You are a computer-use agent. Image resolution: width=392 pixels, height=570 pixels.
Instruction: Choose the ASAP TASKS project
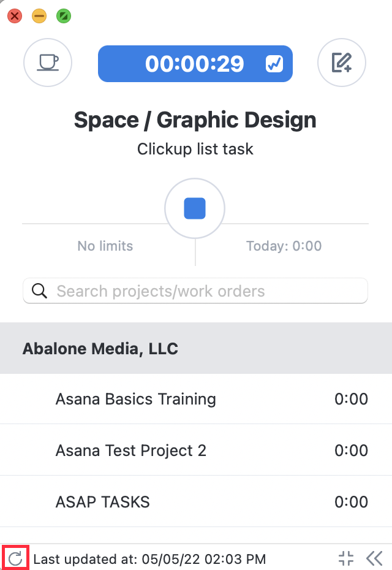tap(196, 501)
